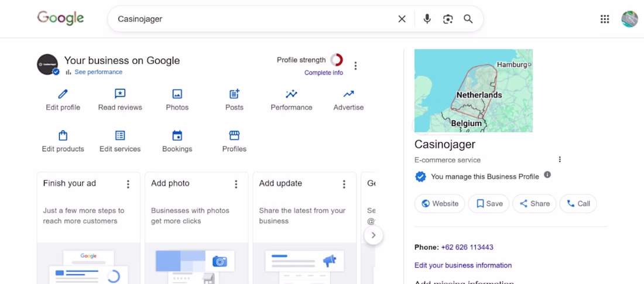
Task: Start voice search with microphone icon
Action: click(x=427, y=19)
